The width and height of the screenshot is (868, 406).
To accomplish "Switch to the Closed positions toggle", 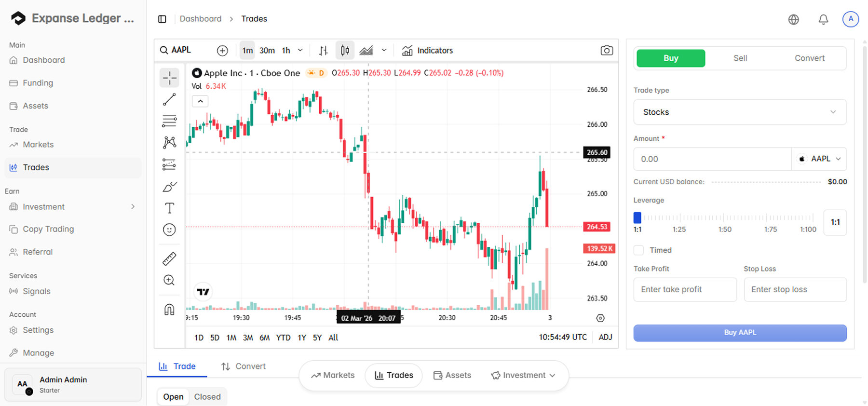I will click(207, 397).
